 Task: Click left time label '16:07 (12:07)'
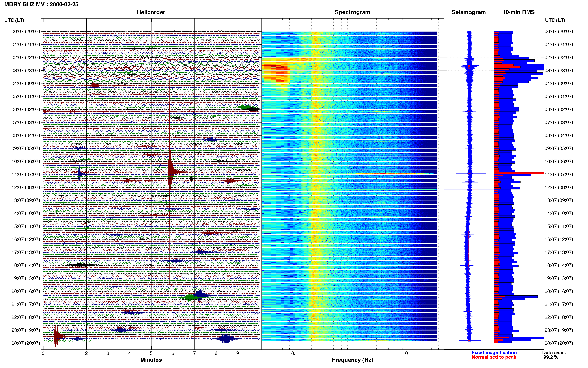[x=26, y=239]
